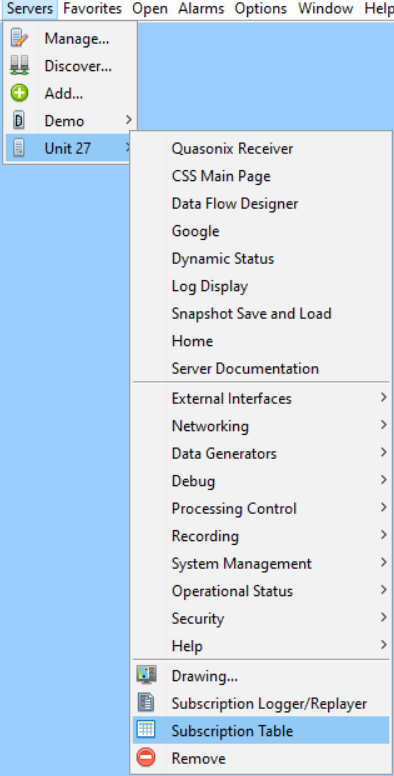
Task: Expand the Unit 27 submenu arrow
Action: (x=128, y=147)
